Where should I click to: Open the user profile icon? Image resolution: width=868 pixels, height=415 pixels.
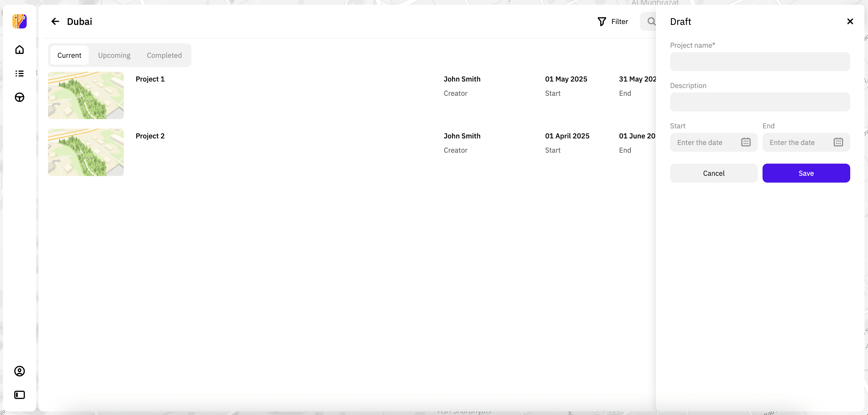click(x=19, y=371)
